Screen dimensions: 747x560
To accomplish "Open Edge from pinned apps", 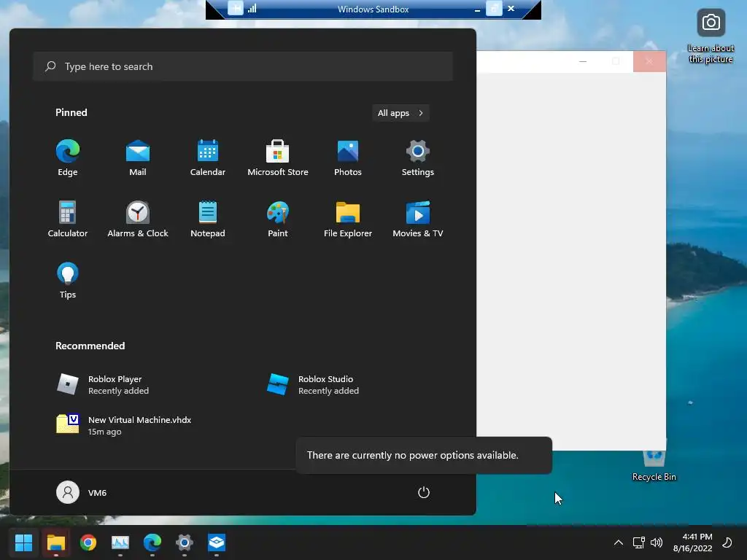I will click(68, 158).
